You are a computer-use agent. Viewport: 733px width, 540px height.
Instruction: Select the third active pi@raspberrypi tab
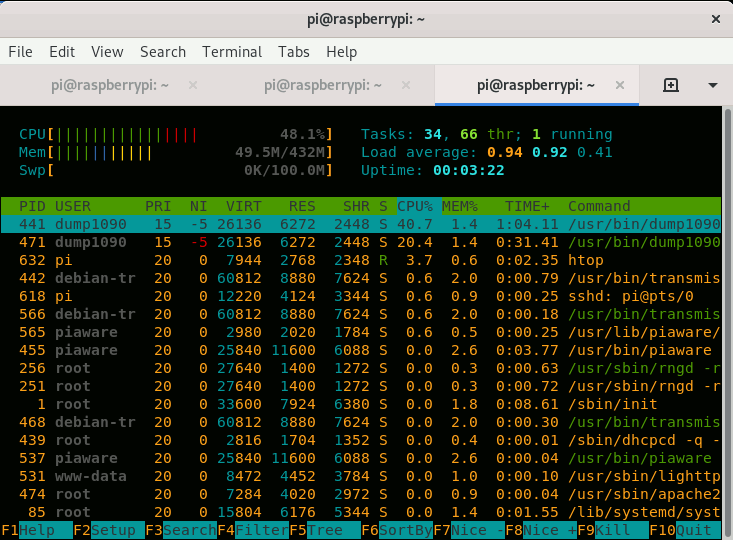point(536,85)
